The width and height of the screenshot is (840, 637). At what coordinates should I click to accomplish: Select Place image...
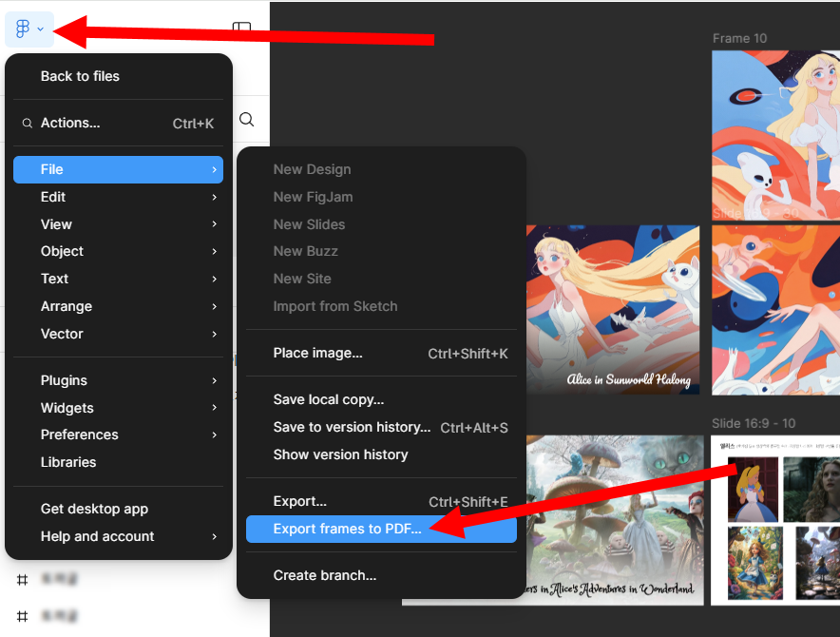(x=381, y=354)
